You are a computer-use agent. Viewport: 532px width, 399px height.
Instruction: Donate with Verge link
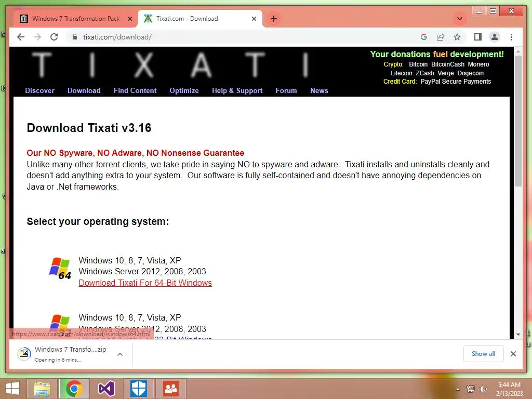click(x=445, y=73)
